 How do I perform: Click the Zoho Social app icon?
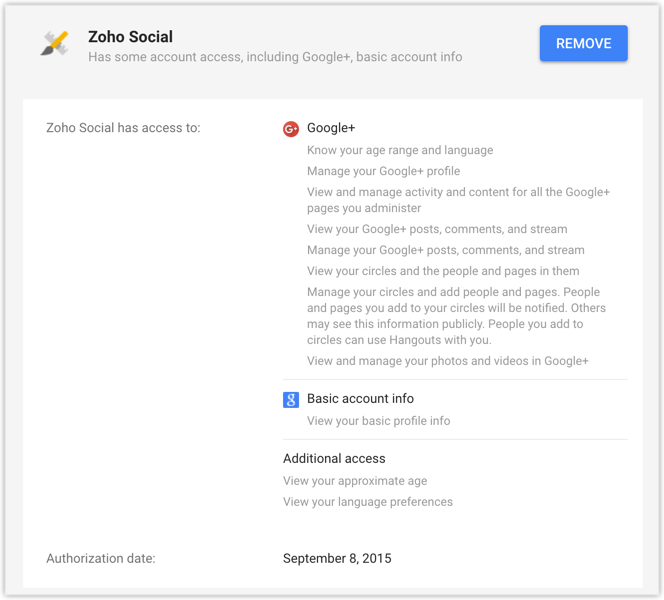point(55,44)
